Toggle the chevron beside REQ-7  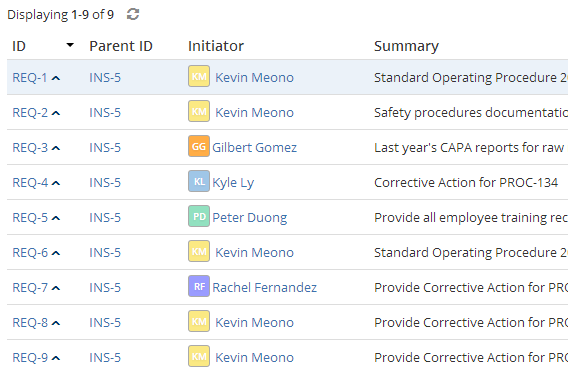(x=56, y=288)
